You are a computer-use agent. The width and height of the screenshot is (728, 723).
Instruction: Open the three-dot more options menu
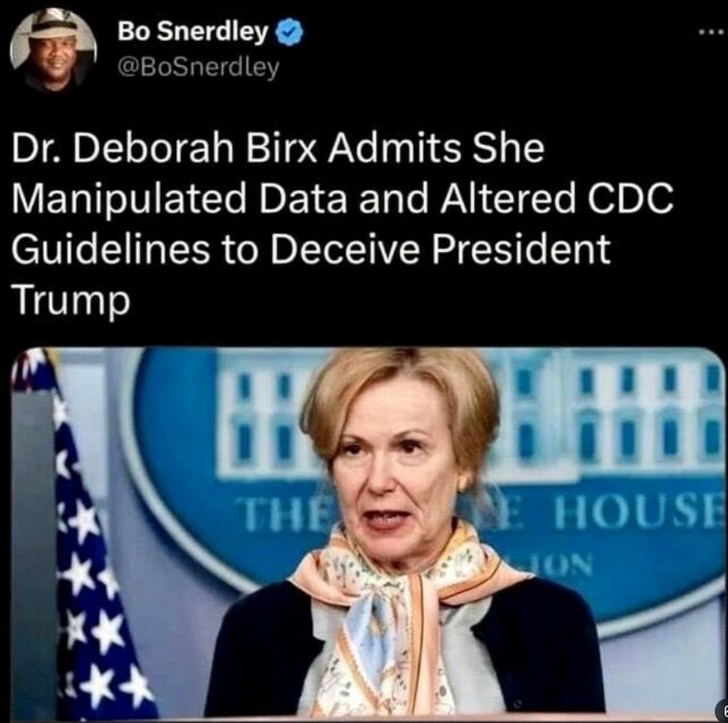[712, 32]
